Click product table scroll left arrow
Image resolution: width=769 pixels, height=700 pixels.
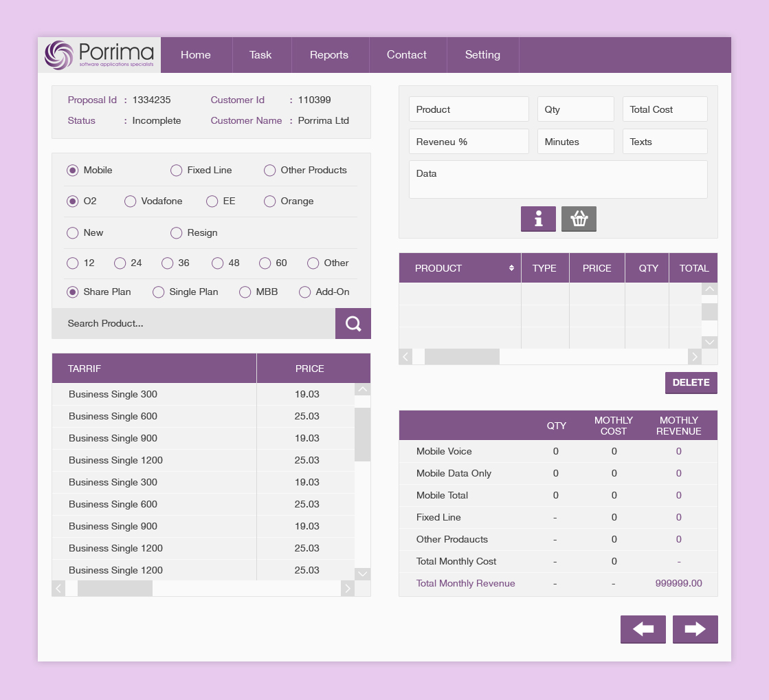(x=405, y=356)
